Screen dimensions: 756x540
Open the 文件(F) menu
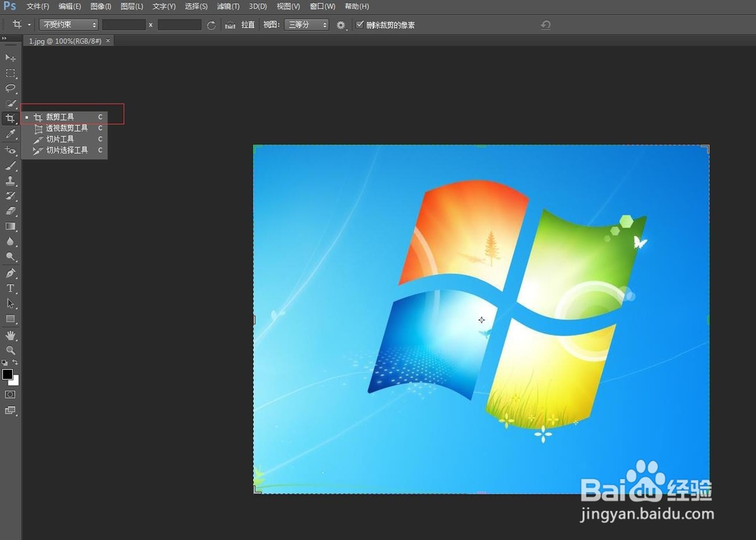(x=38, y=6)
